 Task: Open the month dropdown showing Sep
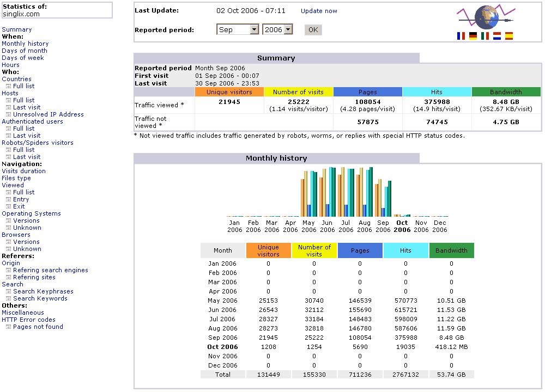coord(238,30)
